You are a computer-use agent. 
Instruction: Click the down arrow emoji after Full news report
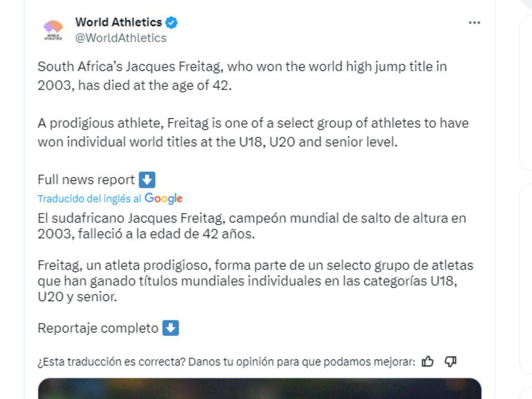(148, 179)
